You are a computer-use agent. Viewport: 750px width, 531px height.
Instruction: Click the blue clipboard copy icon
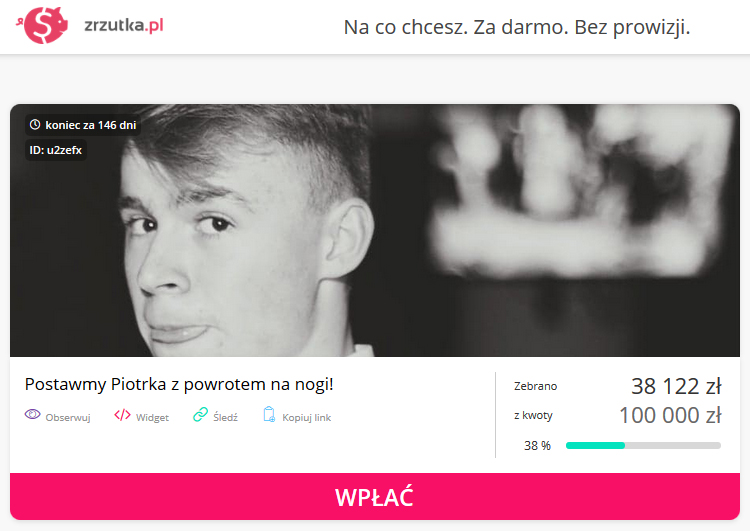pyautogui.click(x=269, y=414)
